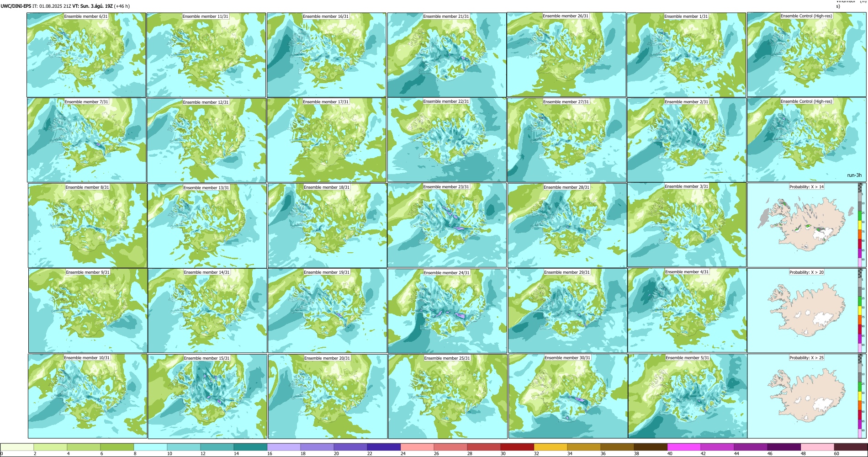The height and width of the screenshot is (457, 868).
Task: Pick the dark brown 38–40 legend swatch
Action: click(x=651, y=447)
